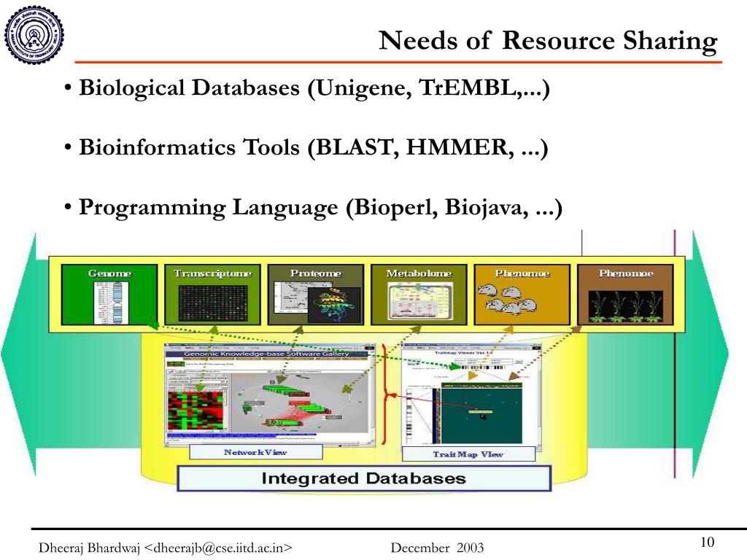Click the gene network graph panel

pyautogui.click(x=299, y=402)
